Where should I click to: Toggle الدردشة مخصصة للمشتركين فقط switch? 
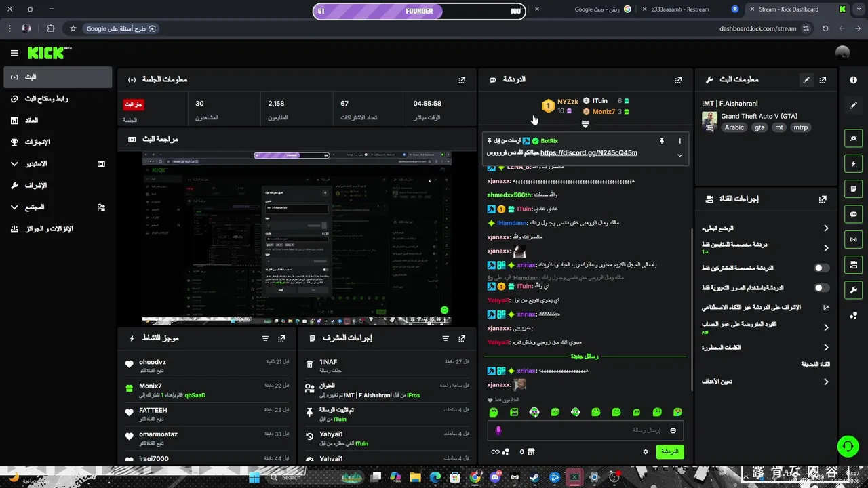(x=821, y=268)
